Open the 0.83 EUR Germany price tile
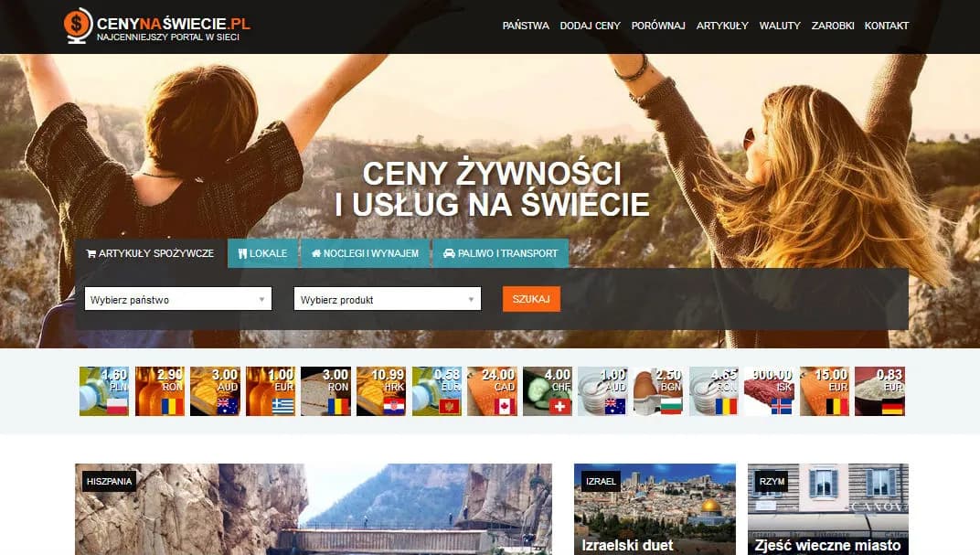This screenshot has height=555, width=980. click(x=879, y=391)
